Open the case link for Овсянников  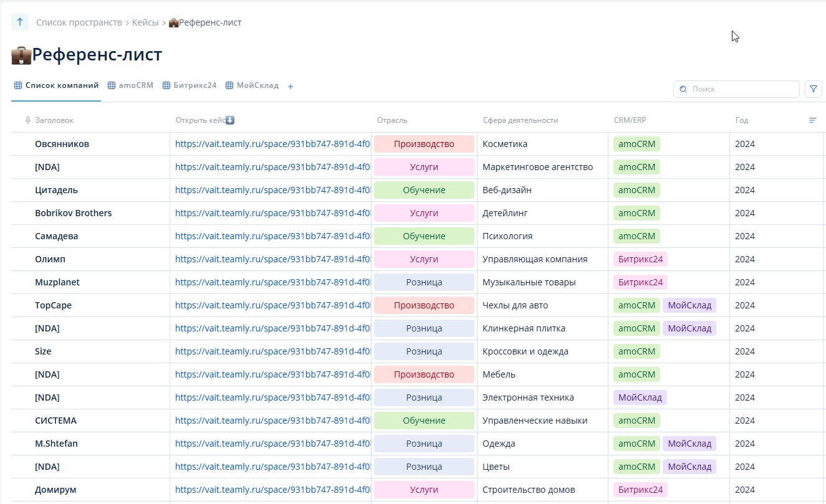coord(272,144)
